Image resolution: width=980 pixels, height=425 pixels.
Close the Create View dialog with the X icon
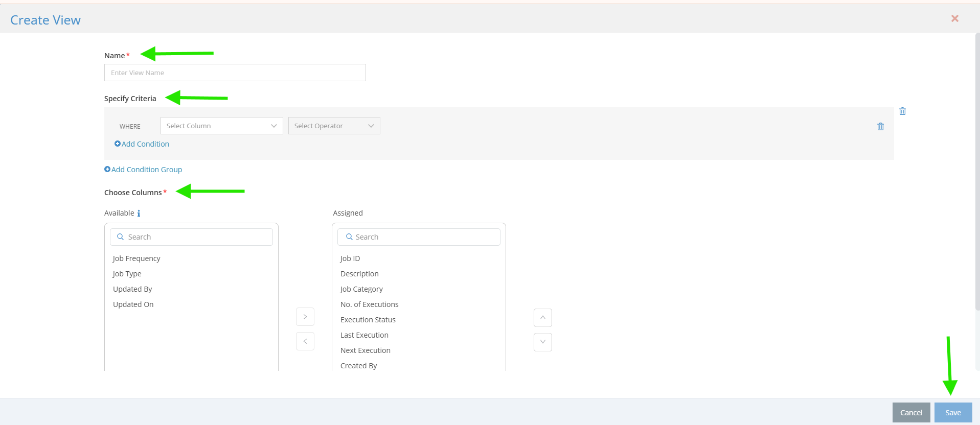(x=954, y=18)
